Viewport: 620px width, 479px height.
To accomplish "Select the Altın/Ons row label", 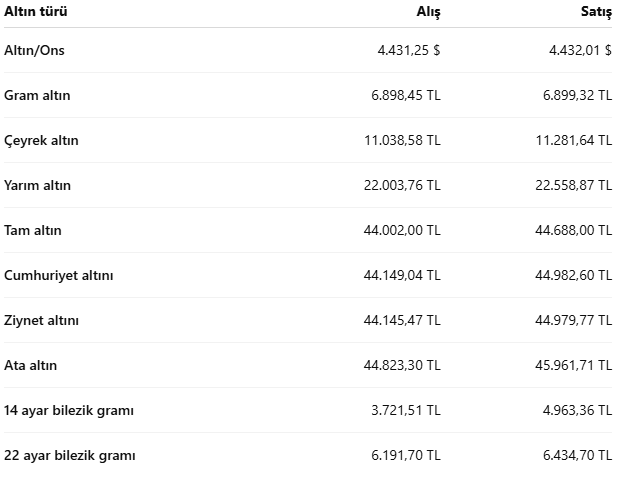I will tap(34, 50).
